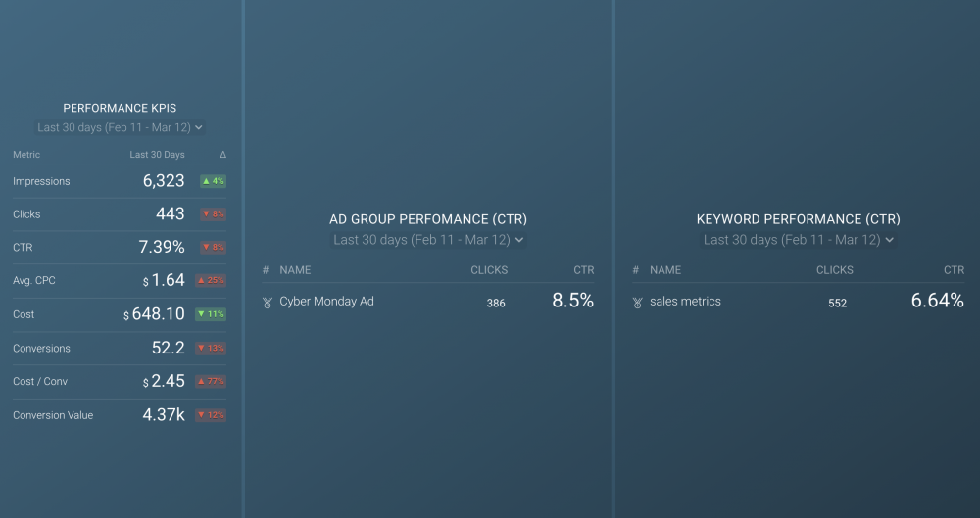
Task: Click the medal icon beside sales metrics
Action: (x=637, y=303)
